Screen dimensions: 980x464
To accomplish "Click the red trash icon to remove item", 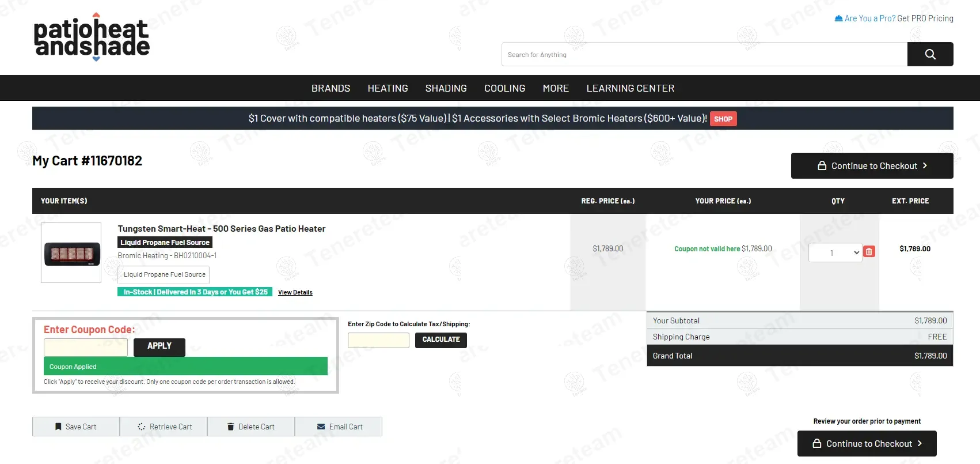I will point(869,252).
